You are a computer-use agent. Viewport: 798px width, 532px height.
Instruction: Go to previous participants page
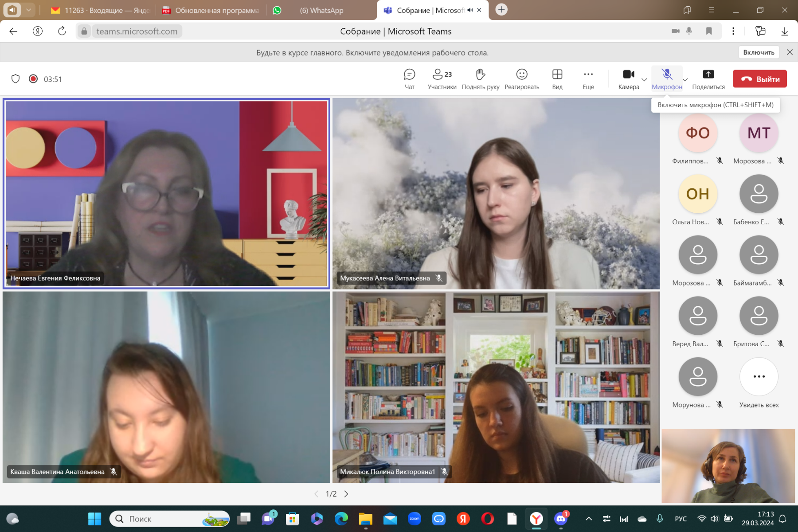(x=316, y=494)
